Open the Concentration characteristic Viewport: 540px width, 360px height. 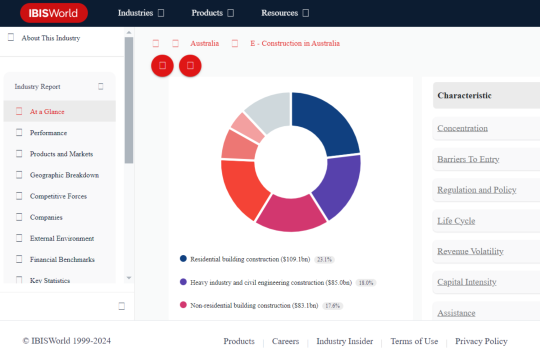click(x=463, y=128)
